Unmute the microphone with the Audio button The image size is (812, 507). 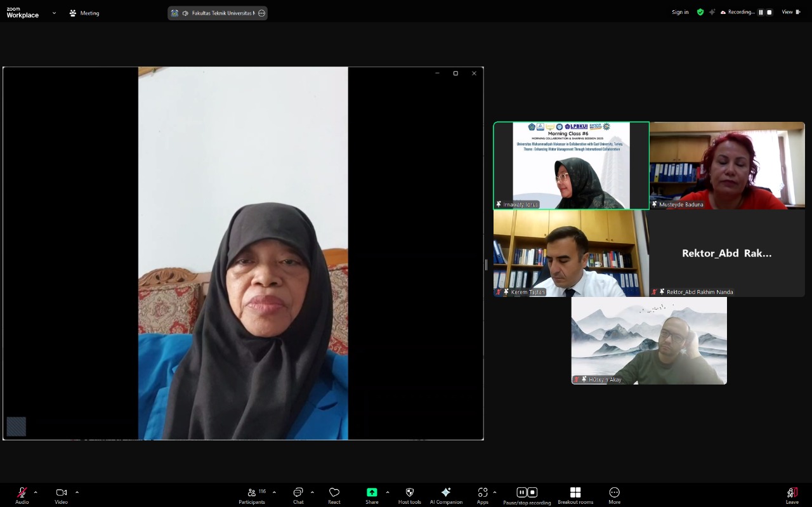click(x=22, y=494)
